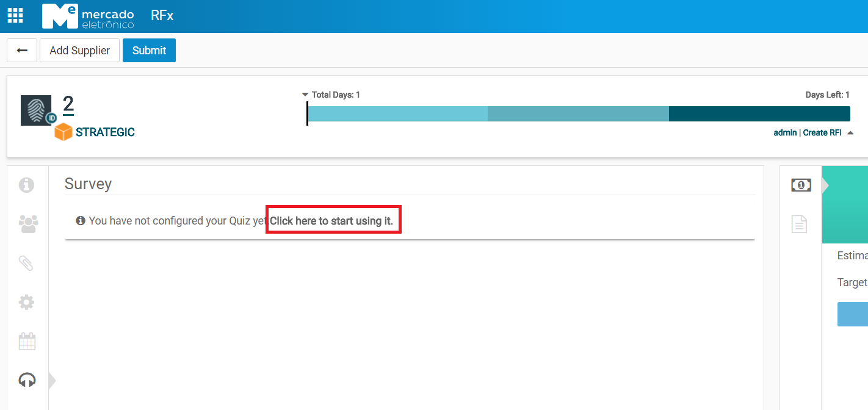
Task: Collapse the Create RFI chevron
Action: click(851, 132)
